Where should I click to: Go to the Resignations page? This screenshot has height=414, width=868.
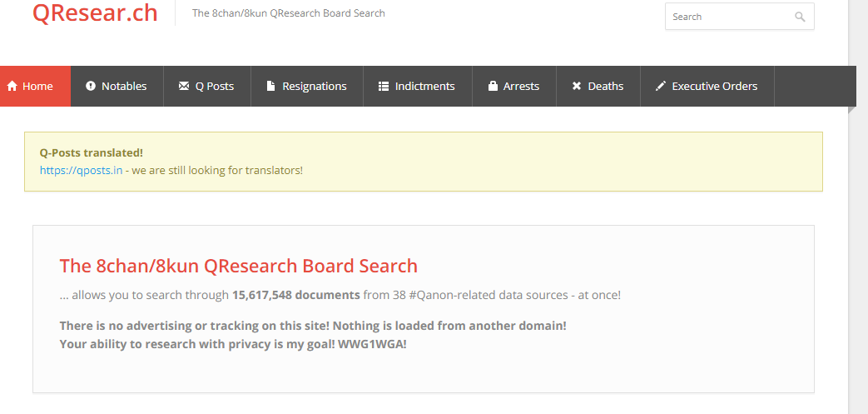[x=307, y=87]
